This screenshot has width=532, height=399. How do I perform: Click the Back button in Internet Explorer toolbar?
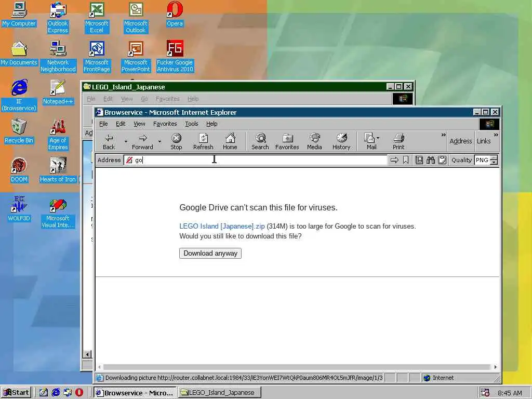[x=109, y=141]
